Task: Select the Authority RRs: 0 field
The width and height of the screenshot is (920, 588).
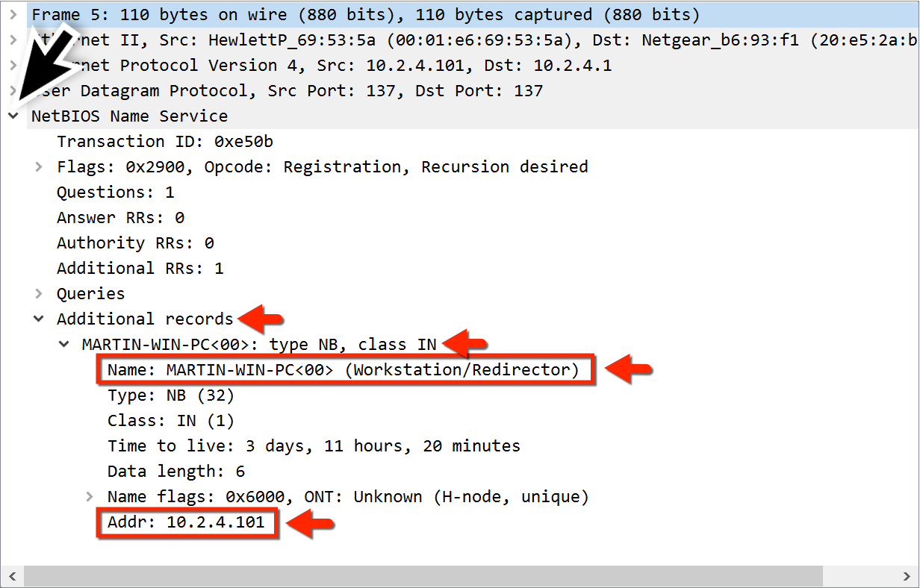Action: pos(135,243)
